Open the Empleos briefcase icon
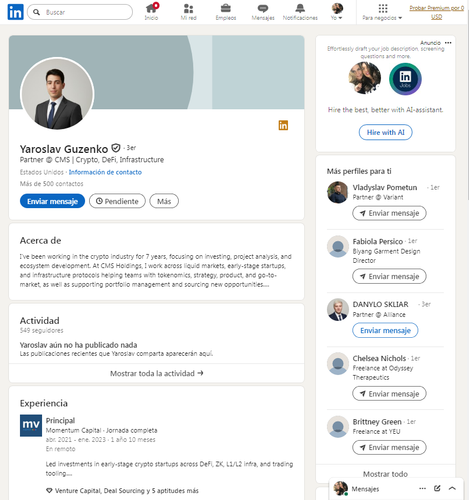 [226, 12]
